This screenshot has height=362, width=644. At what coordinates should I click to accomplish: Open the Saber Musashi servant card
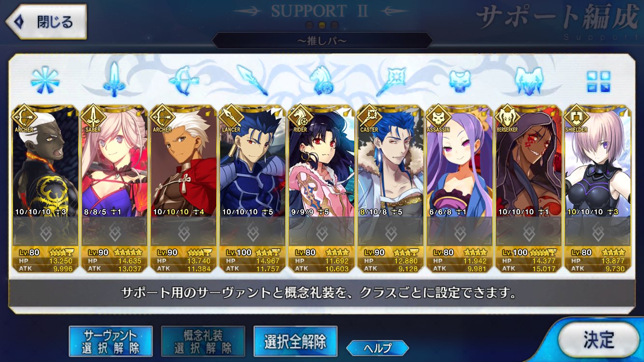click(x=114, y=189)
